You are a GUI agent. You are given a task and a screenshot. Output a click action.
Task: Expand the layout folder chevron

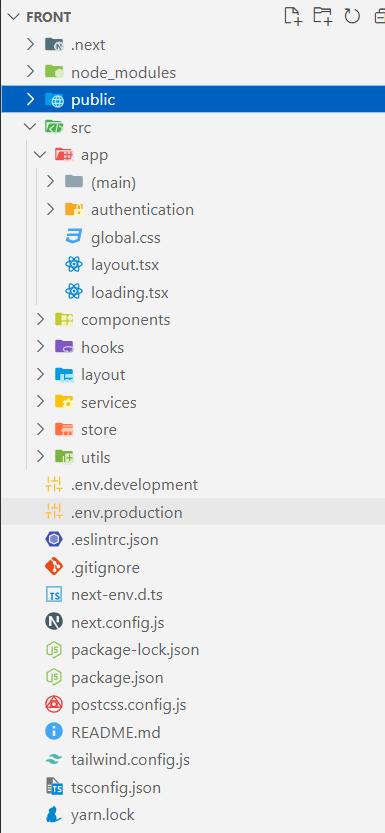(40, 375)
